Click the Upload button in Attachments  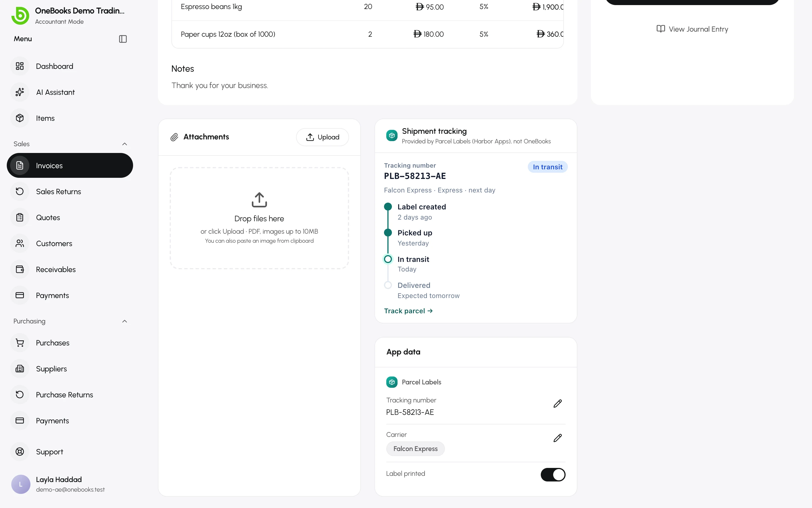pyautogui.click(x=322, y=137)
